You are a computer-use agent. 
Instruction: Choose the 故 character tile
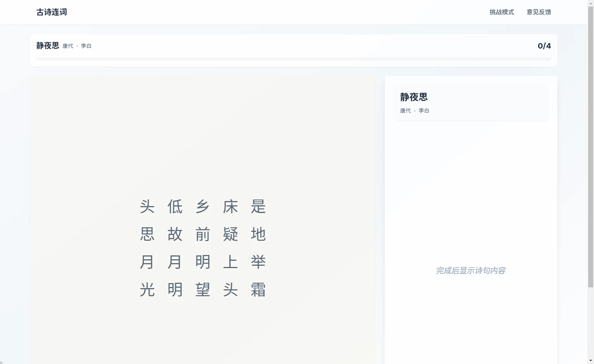click(x=175, y=235)
